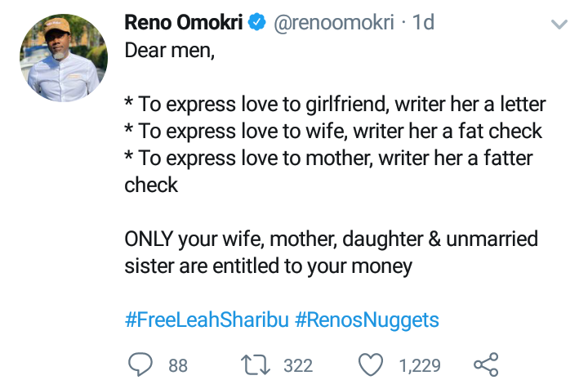
Task: Click the 1,229 likes count
Action: (420, 365)
